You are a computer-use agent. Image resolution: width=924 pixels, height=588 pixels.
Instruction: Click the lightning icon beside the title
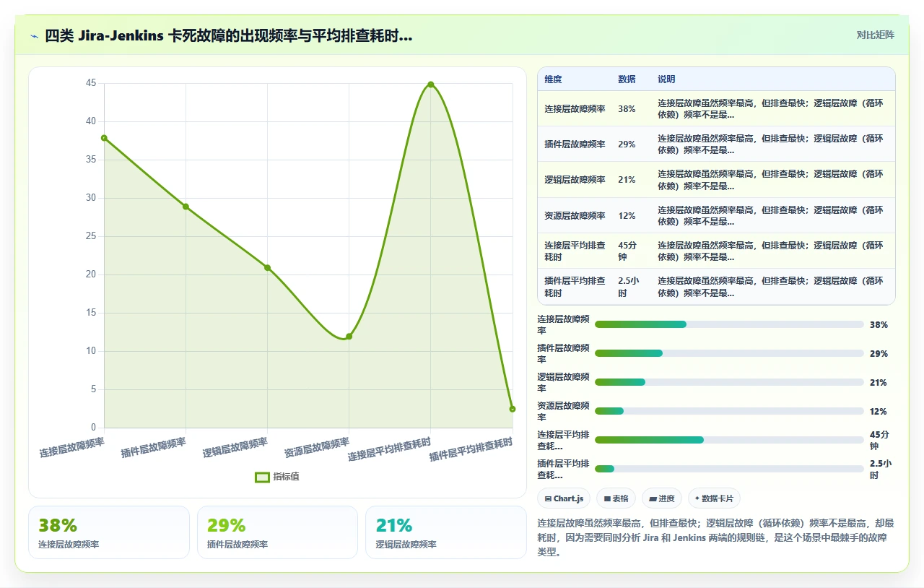click(34, 35)
